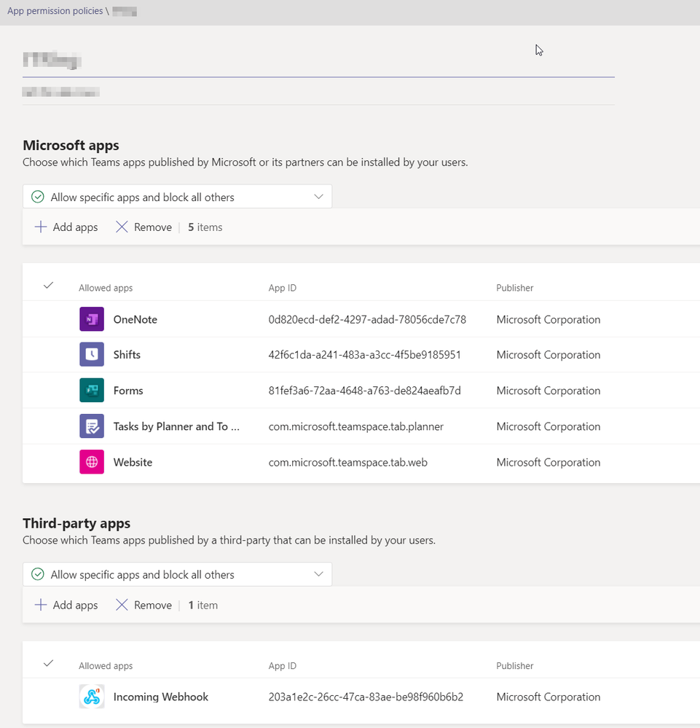Select 'Tasks by Planner and To ...' row name

176,426
